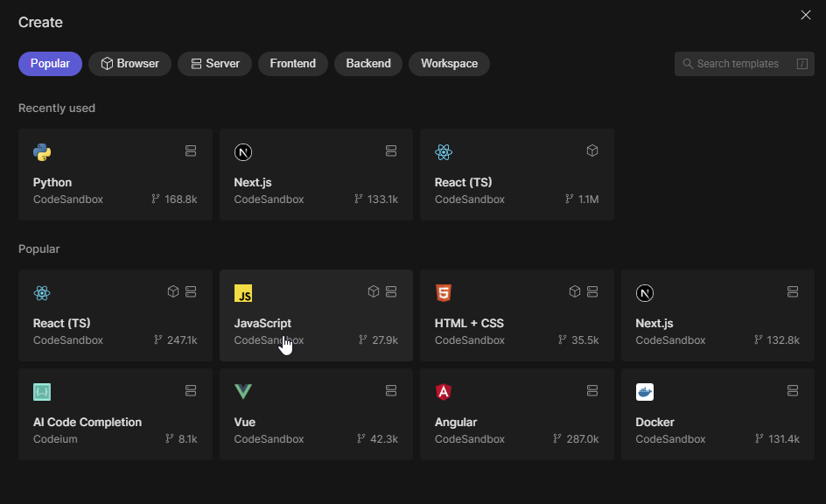
Task: Open the Frontend templates tab
Action: coord(292,64)
